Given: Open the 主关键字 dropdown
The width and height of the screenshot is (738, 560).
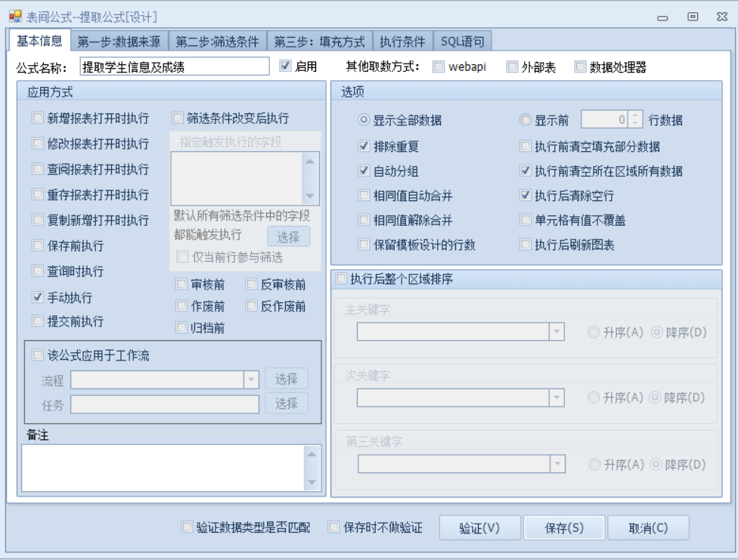Looking at the screenshot, I should pos(557,332).
